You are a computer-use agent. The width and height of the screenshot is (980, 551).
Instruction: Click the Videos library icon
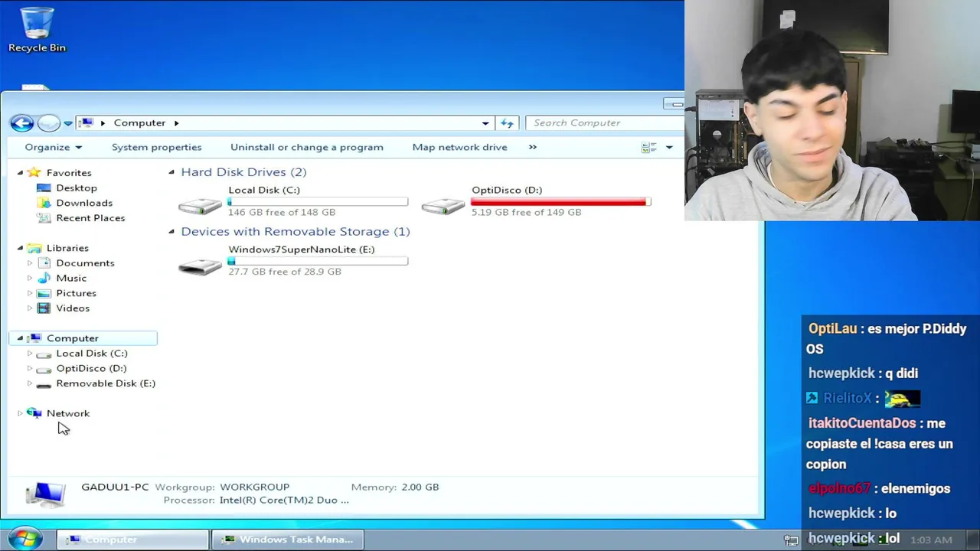(44, 308)
